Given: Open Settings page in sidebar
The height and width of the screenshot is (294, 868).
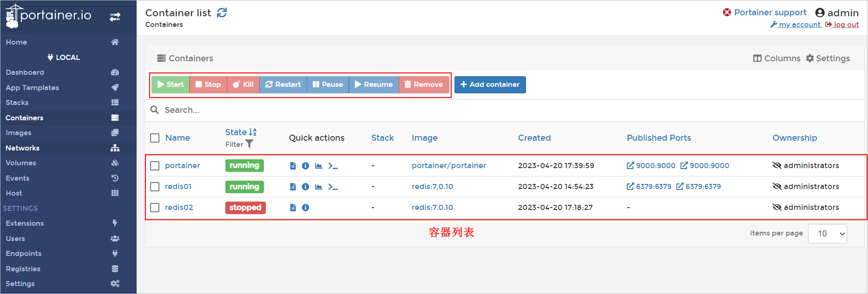Looking at the screenshot, I should (68, 284).
